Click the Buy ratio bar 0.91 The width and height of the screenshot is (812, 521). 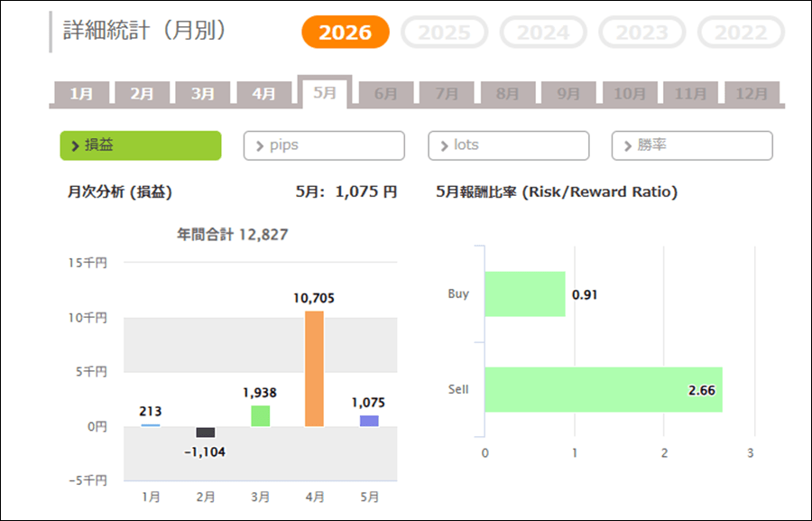(x=525, y=294)
